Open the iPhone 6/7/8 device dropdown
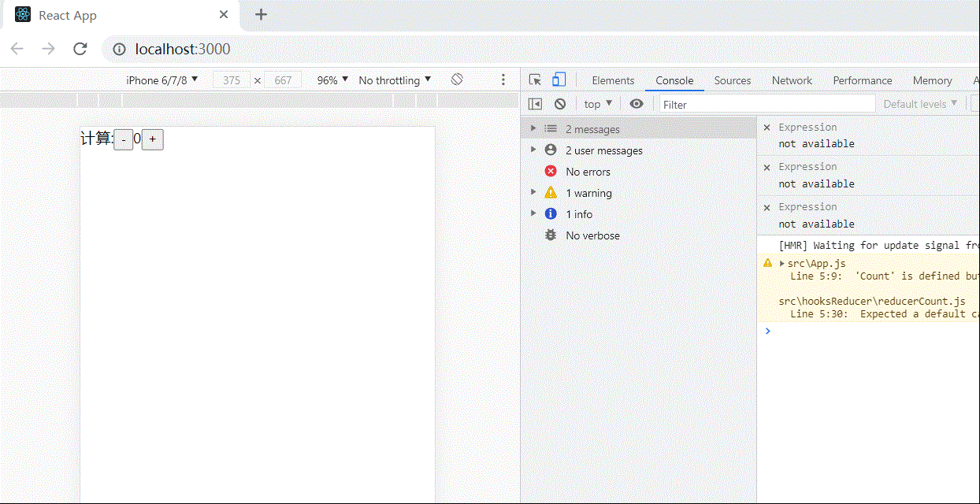Viewport: 980px width, 504px height. tap(161, 80)
